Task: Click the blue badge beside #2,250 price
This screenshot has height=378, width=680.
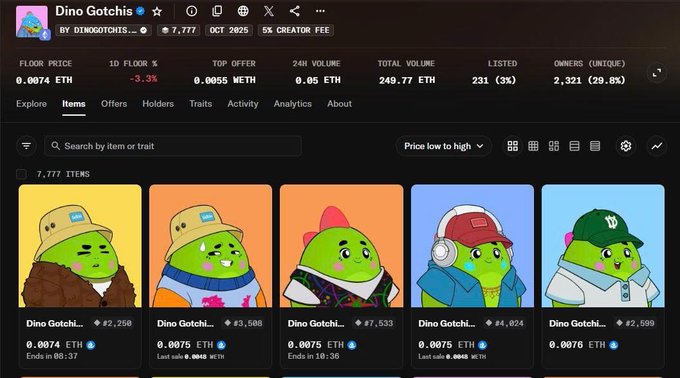Action: (x=91, y=345)
